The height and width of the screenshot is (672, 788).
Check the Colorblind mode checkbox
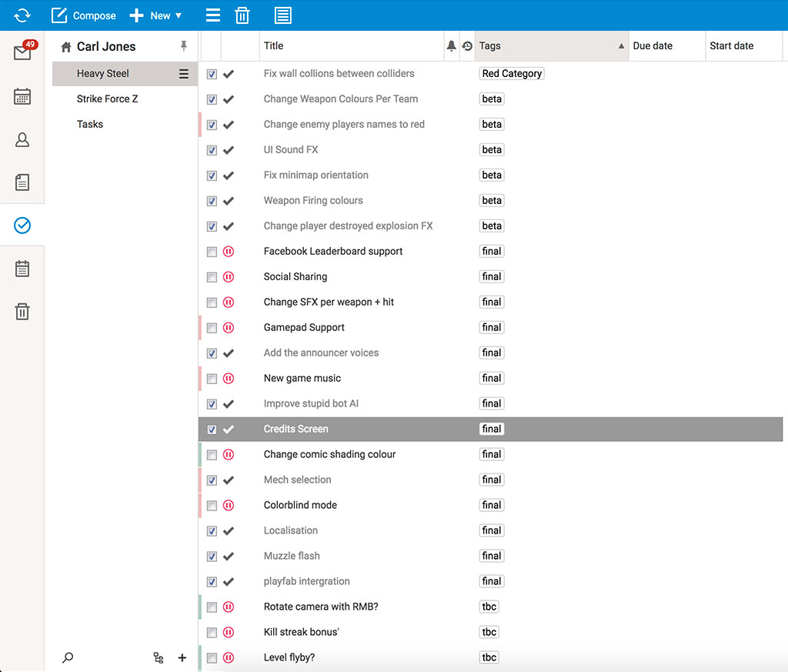point(212,506)
